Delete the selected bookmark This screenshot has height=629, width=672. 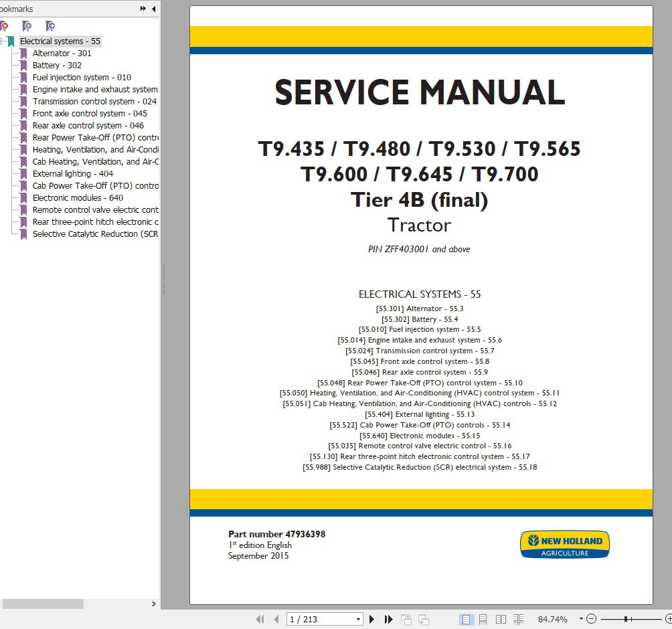(x=5, y=25)
